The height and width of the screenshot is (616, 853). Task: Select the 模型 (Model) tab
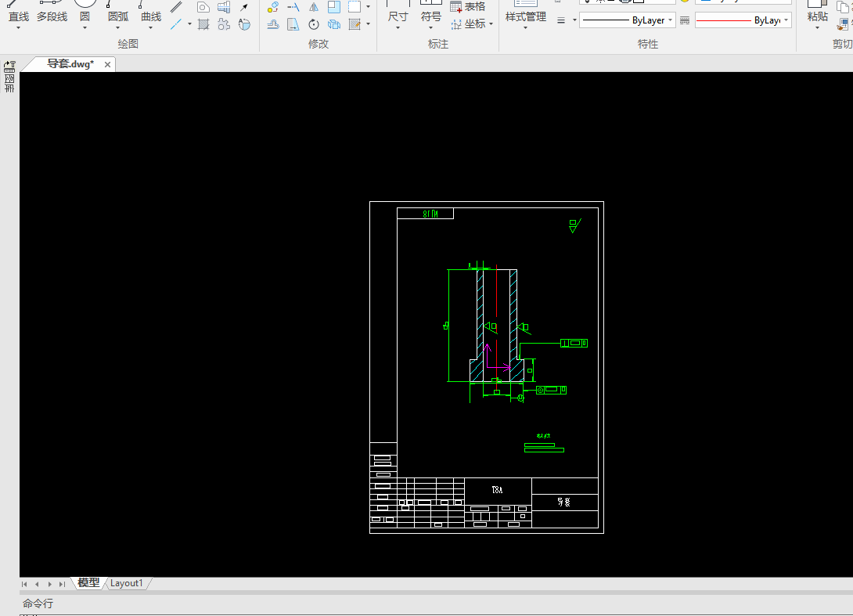pyautogui.click(x=88, y=583)
